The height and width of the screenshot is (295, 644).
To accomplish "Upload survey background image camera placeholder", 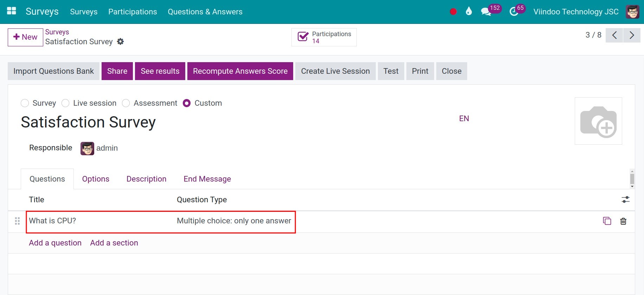I will pyautogui.click(x=598, y=121).
